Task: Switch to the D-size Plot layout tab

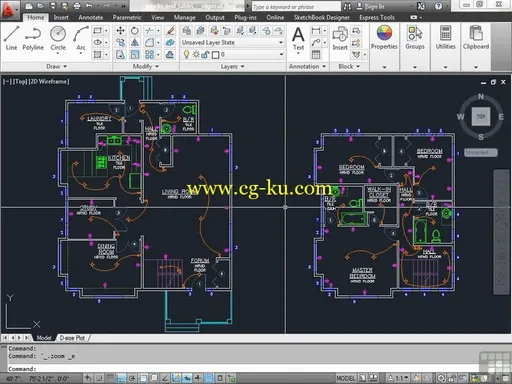Action: [72, 338]
